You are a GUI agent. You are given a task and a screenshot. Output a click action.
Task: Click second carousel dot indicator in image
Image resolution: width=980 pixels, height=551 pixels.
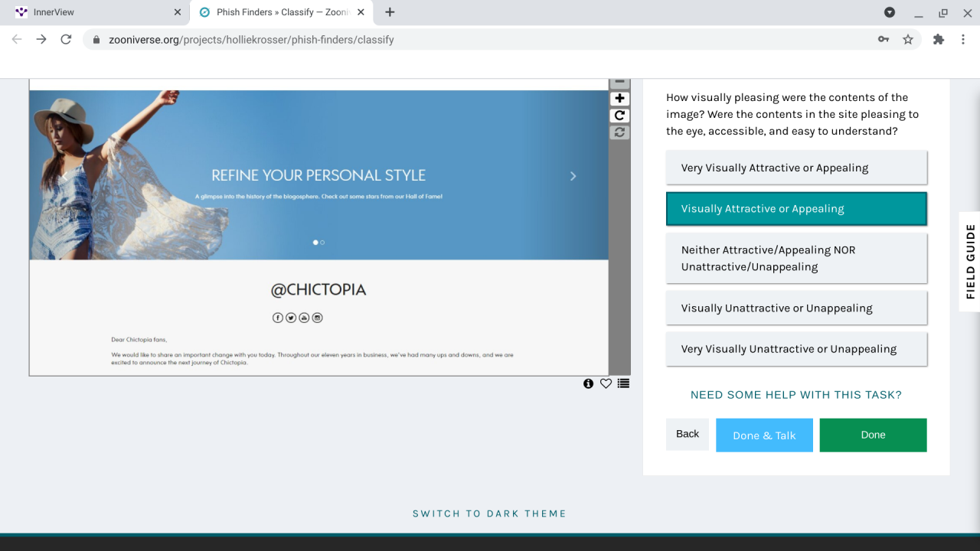pyautogui.click(x=322, y=243)
